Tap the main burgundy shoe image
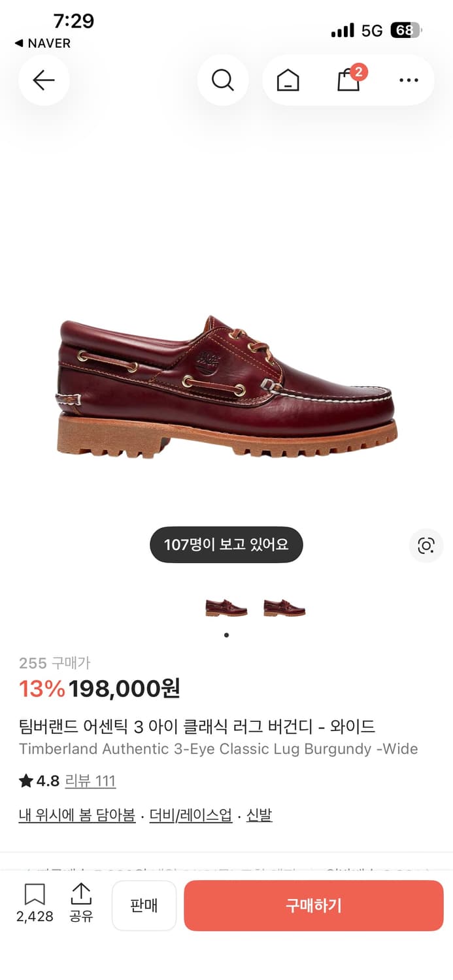This screenshot has height=980, width=453. click(226, 385)
